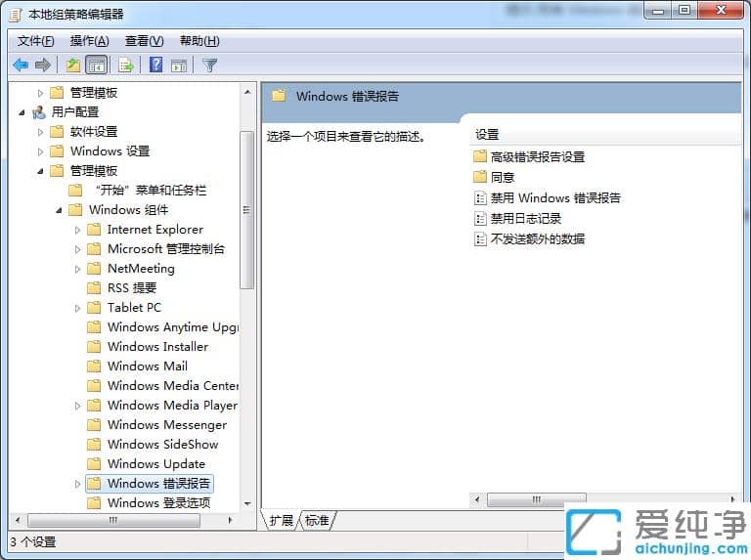The image size is (751, 560).
Task: Expand the top 管理模板 node arrow
Action: pos(40,93)
